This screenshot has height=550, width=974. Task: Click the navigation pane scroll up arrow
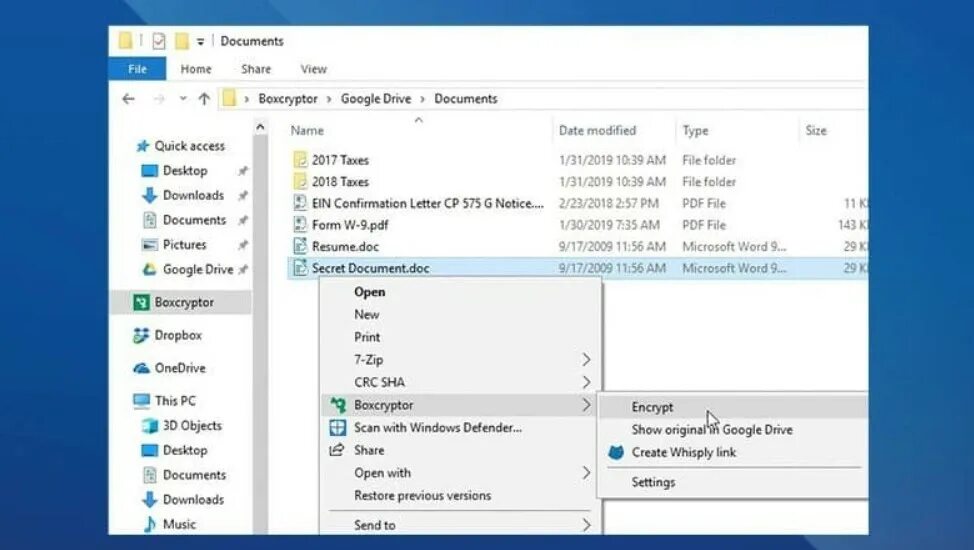point(260,127)
